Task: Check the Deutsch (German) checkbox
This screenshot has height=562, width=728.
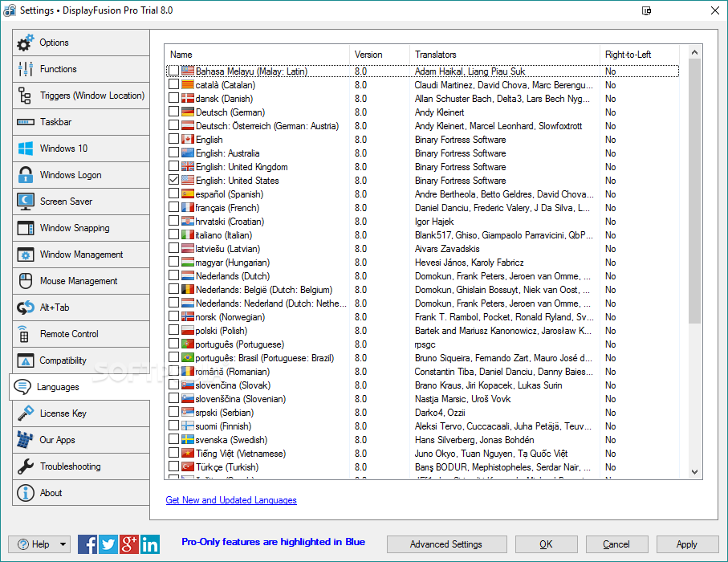Action: 173,112
